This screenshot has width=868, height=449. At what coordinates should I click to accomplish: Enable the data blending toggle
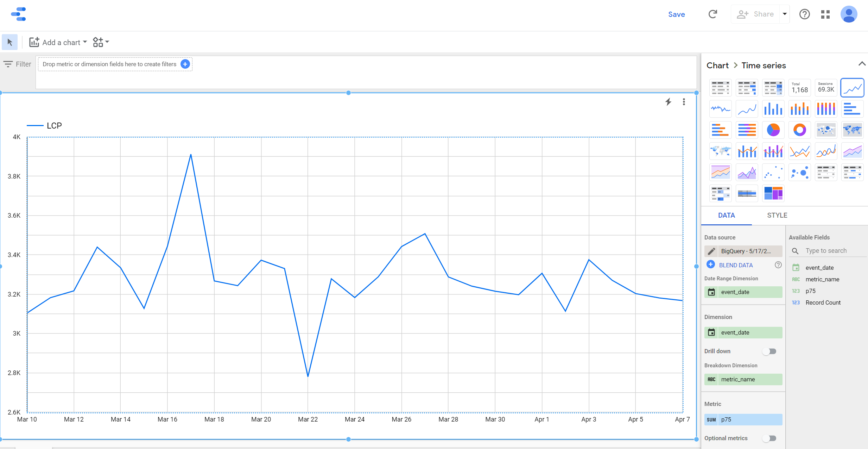tap(711, 264)
